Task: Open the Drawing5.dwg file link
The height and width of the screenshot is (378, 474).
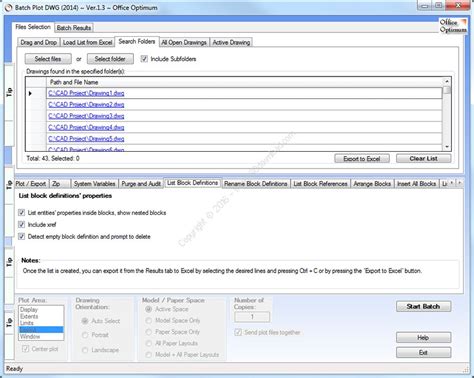Action: (86, 139)
